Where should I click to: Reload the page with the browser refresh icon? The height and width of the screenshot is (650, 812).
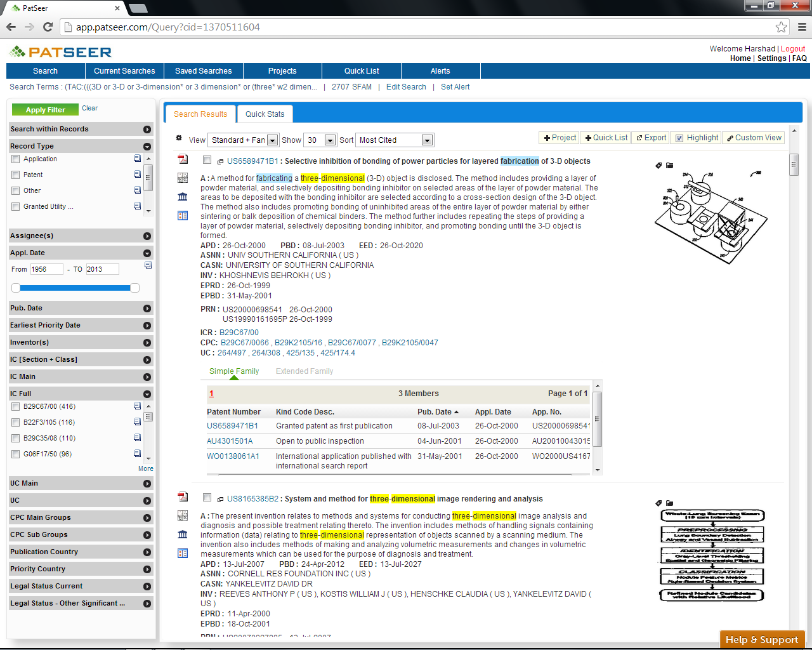pos(48,27)
